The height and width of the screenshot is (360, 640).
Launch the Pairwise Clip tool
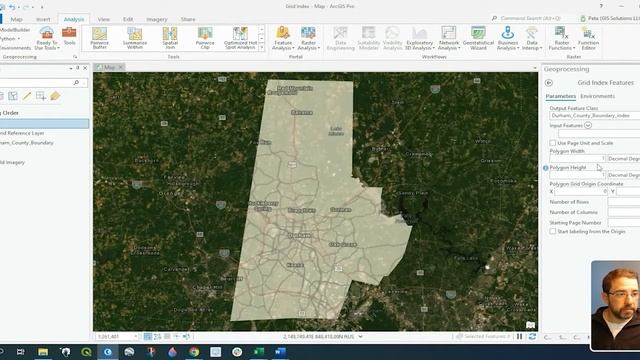[205, 38]
